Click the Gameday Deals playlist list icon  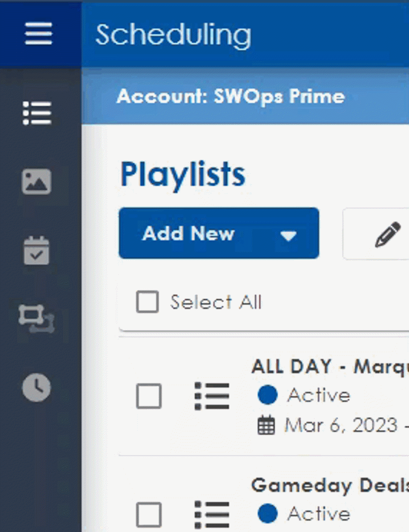click(212, 514)
